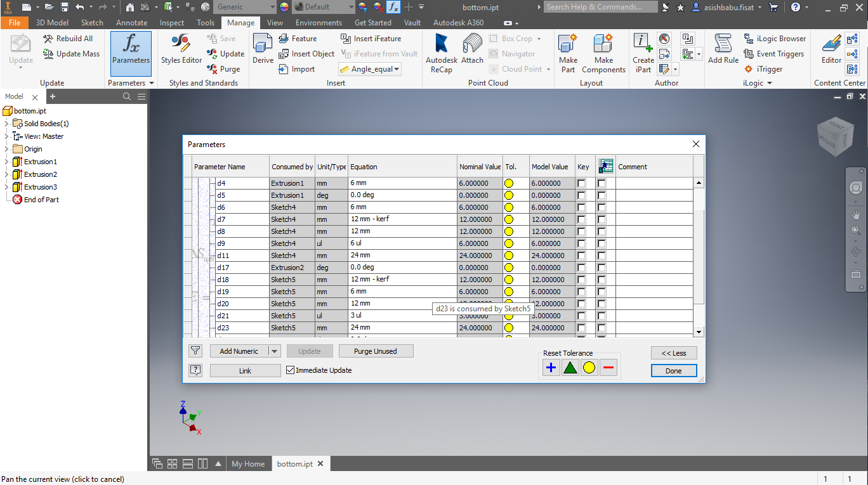
Task: Expand the Origin folder in browser
Action: click(x=6, y=149)
